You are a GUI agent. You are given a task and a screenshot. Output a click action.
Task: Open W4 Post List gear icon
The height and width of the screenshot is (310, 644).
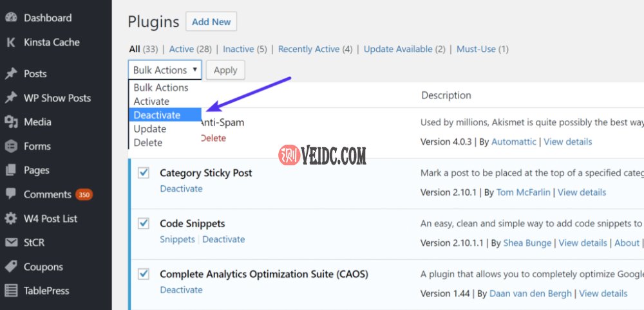(x=11, y=219)
